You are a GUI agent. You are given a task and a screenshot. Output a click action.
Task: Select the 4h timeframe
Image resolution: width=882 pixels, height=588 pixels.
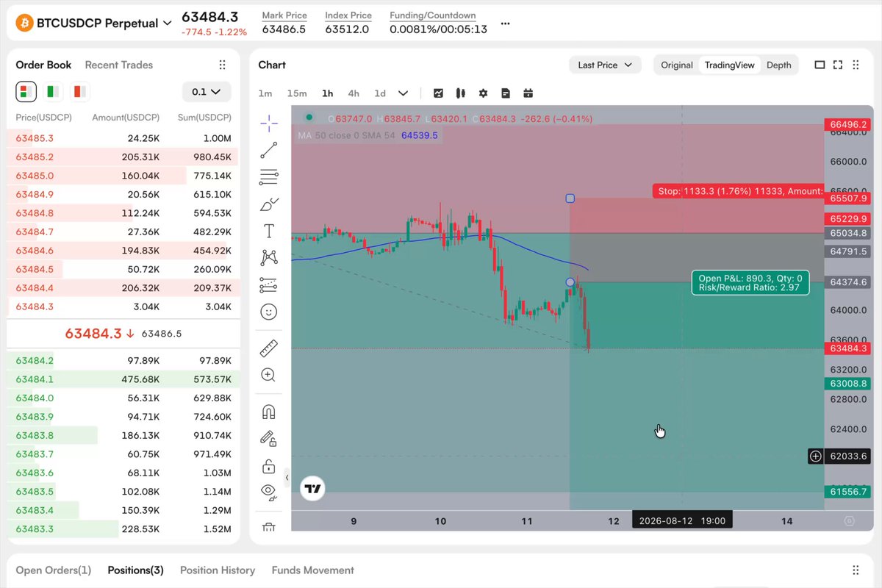(354, 93)
